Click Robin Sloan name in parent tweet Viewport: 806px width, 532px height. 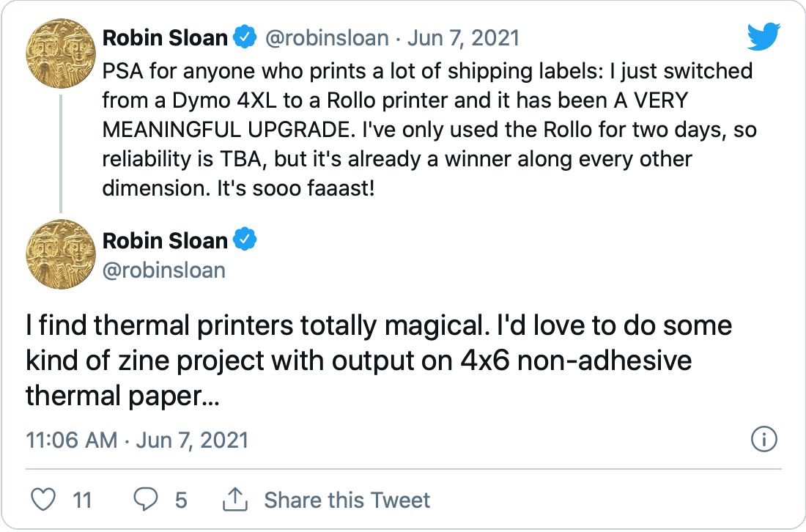(165, 37)
